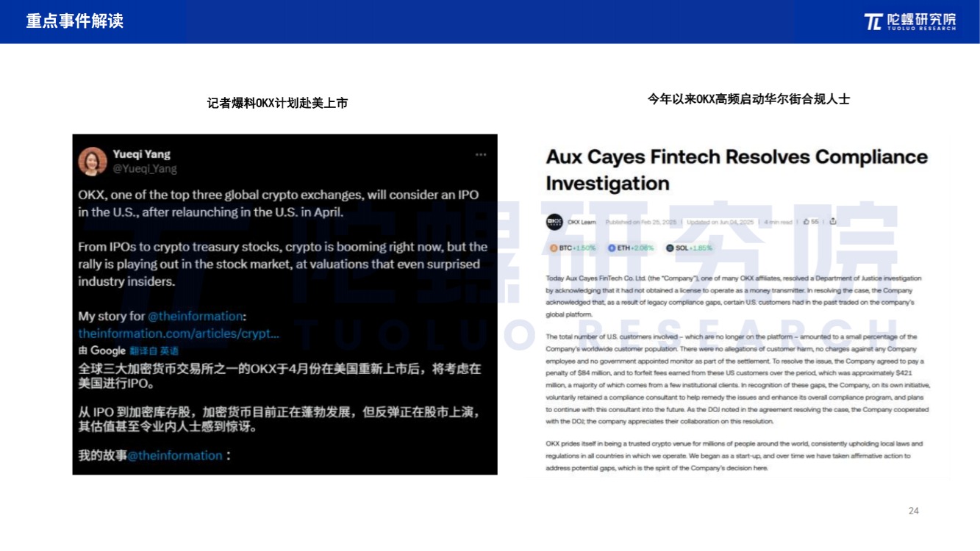Click article paragraph starting 'The total number of U.S. customers'
The width and height of the screenshot is (980, 551).
(738, 379)
